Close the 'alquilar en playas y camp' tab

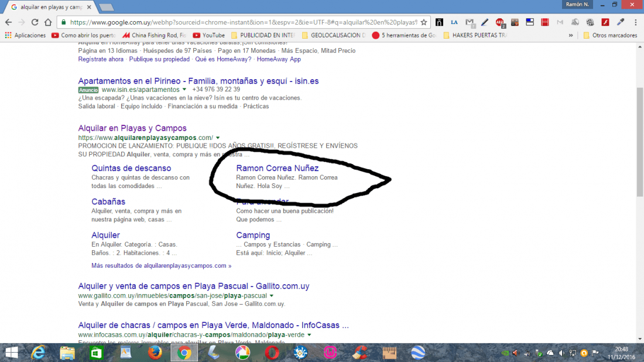[89, 7]
